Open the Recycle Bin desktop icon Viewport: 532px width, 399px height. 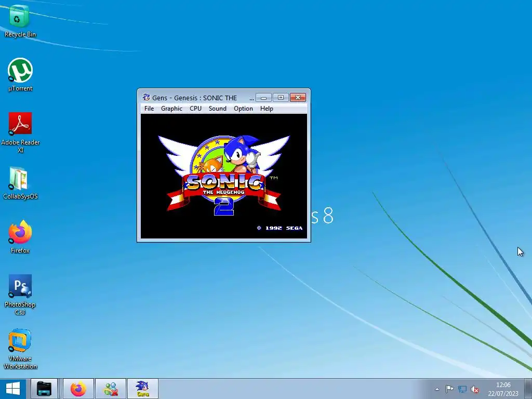coord(20,20)
